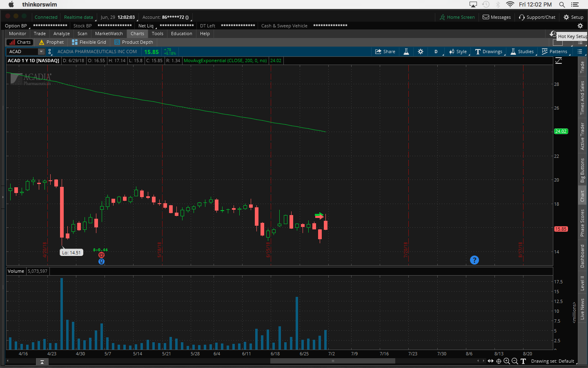Screen dimensions: 588x368
Task: Open the Prophet sub-tab
Action: pos(51,42)
